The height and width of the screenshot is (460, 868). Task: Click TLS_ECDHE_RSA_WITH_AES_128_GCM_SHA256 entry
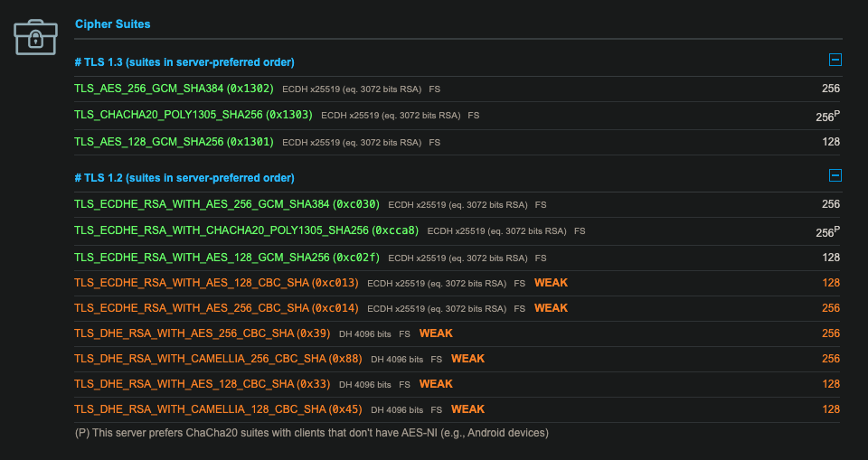point(226,258)
